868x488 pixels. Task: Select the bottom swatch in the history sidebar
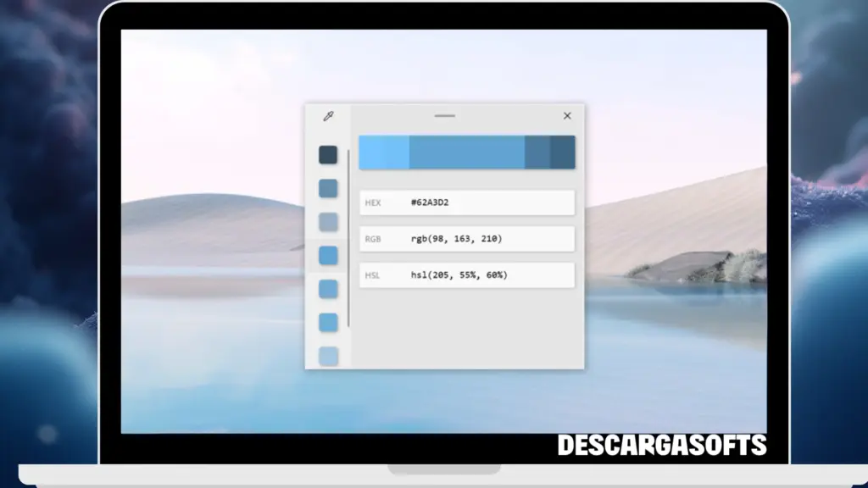[328, 356]
